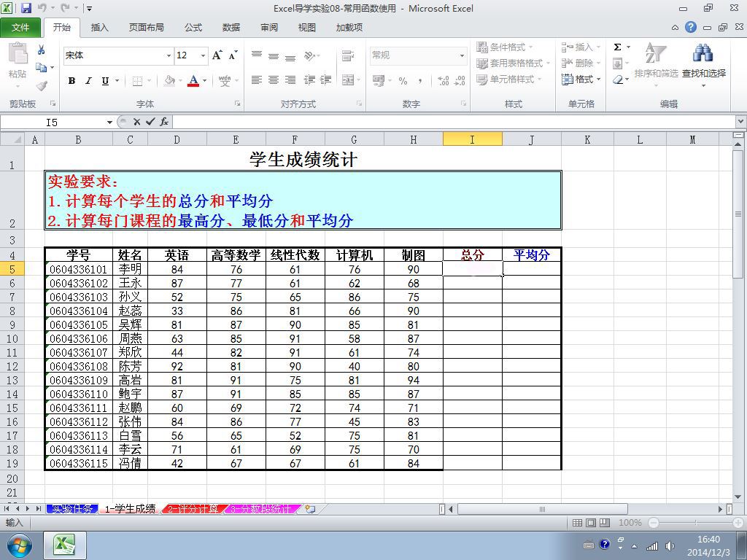Toggle Italic formatting
Viewport: 747px width, 560px height.
pyautogui.click(x=88, y=80)
